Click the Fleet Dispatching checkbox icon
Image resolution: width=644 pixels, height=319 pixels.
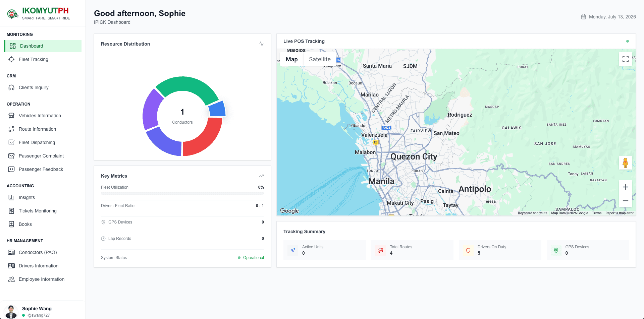coord(11,142)
